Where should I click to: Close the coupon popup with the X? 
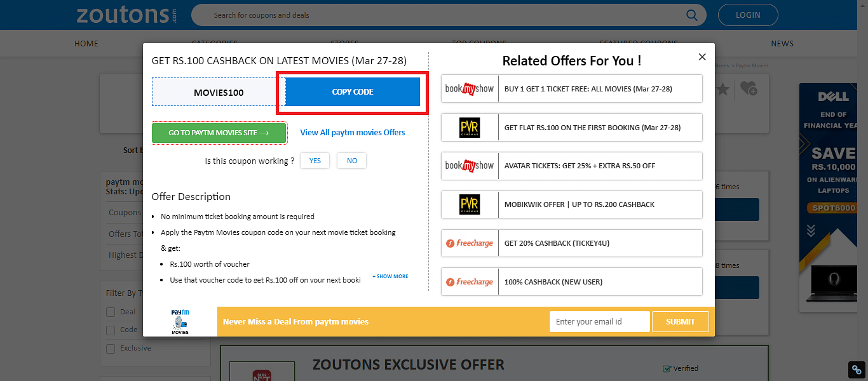[702, 57]
